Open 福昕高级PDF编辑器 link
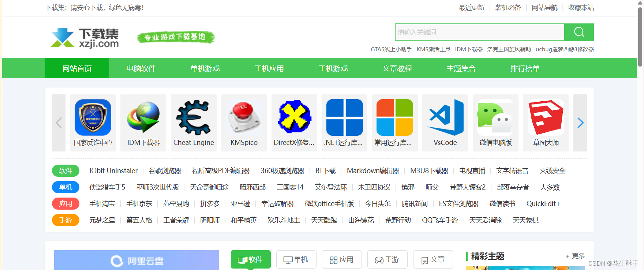 click(x=221, y=170)
